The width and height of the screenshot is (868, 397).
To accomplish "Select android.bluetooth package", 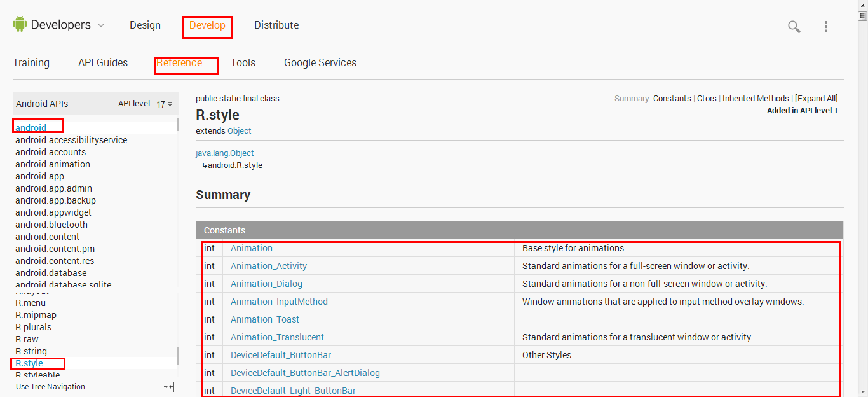I will tap(51, 225).
